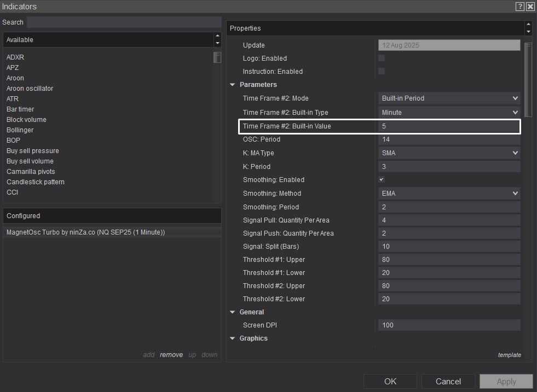Collapse the General section

click(x=233, y=312)
